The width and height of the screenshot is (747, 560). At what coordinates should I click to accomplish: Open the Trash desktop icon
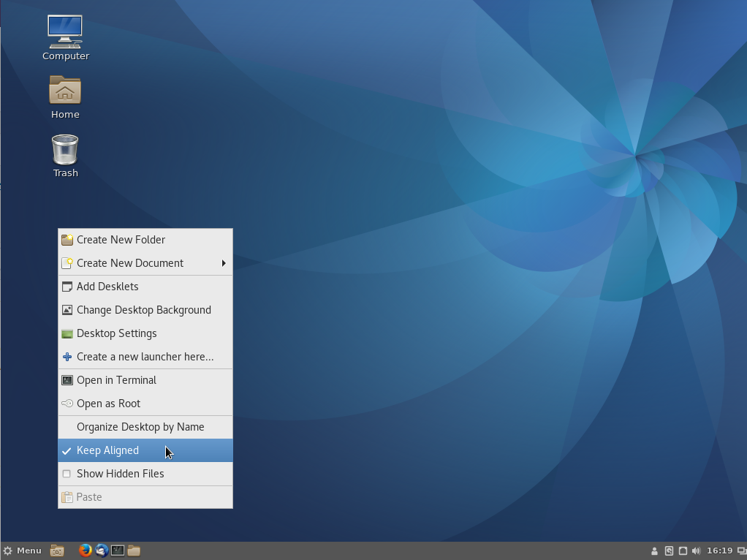65,150
